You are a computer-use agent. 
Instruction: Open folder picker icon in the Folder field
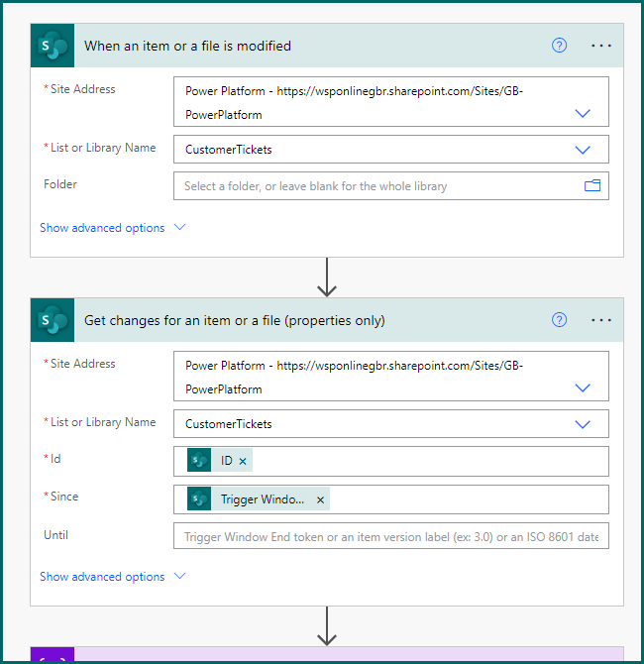pyautogui.click(x=592, y=185)
